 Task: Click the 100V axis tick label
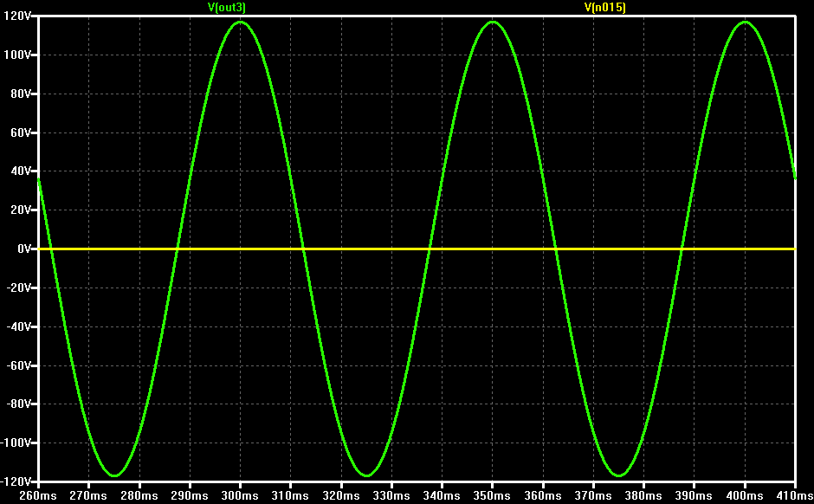(17, 55)
